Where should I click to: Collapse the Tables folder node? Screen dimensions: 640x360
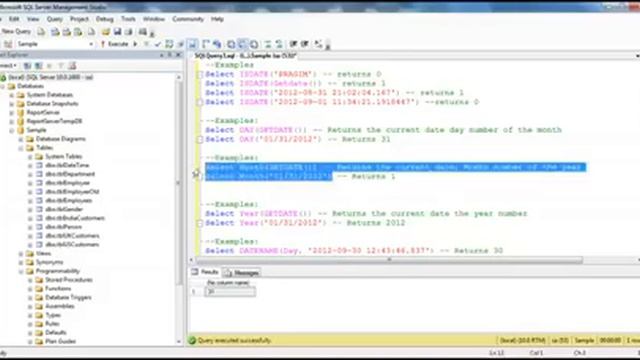pyautogui.click(x=21, y=148)
